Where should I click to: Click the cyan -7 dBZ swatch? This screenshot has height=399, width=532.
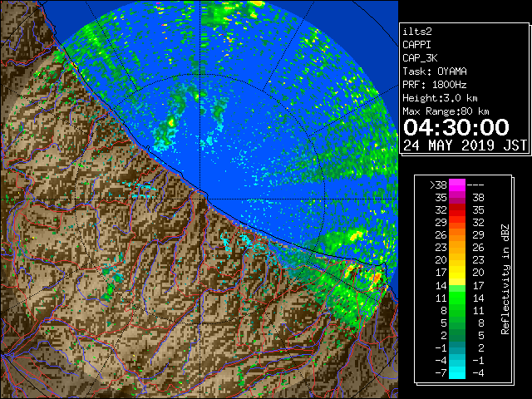(457, 373)
